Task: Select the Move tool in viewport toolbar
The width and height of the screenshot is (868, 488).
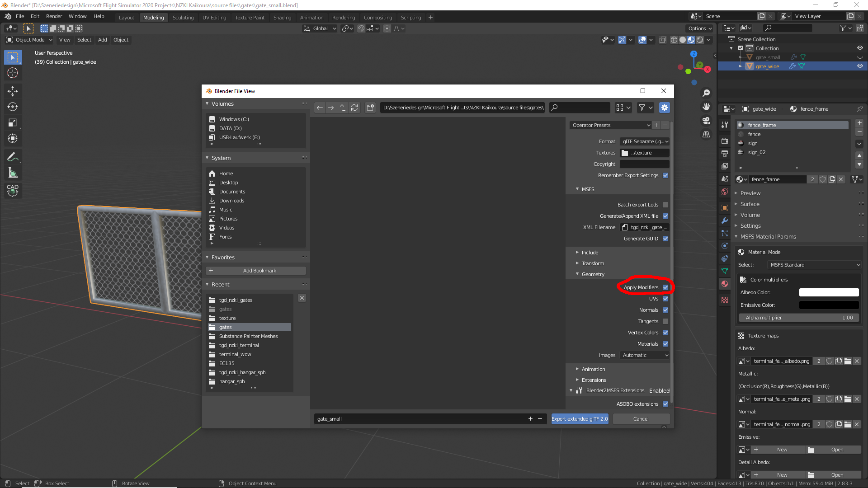Action: pos(13,91)
